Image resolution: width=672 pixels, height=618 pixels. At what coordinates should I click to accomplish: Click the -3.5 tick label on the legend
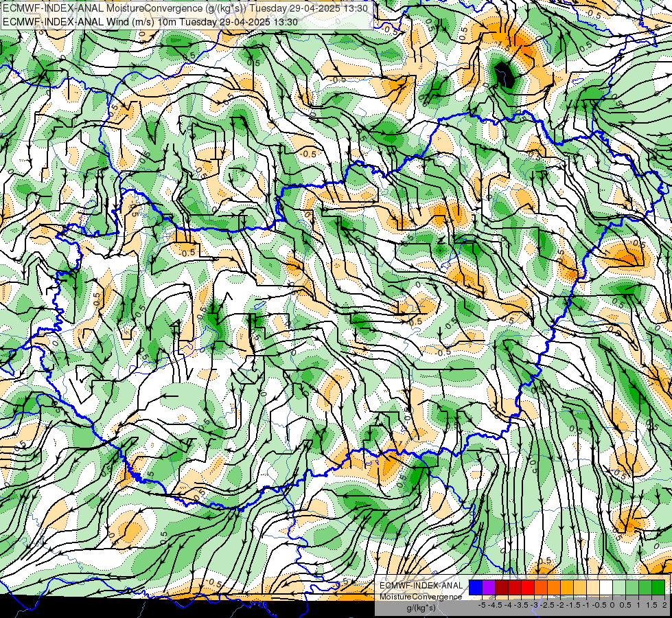tap(521, 605)
